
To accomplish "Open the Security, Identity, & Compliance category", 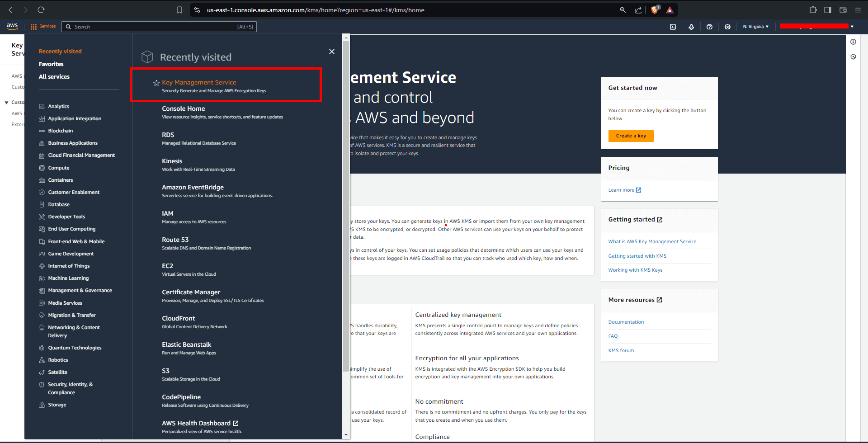I will click(x=71, y=389).
